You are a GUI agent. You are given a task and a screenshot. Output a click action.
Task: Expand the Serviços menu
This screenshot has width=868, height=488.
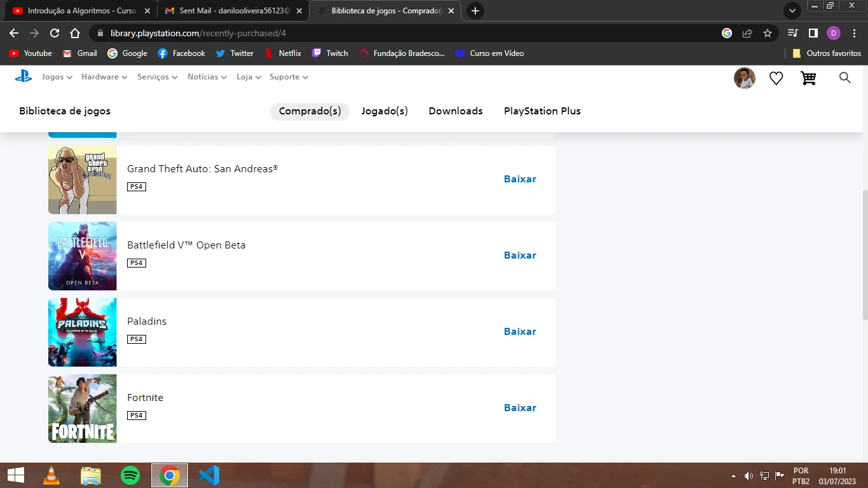tap(158, 77)
